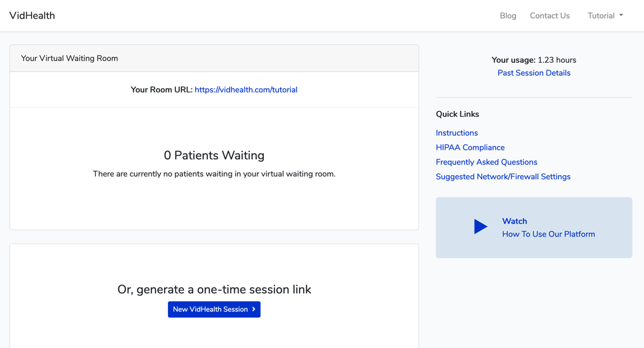The image size is (644, 348).
Task: Open Suggested Network/Firewall Settings link
Action: [x=503, y=176]
